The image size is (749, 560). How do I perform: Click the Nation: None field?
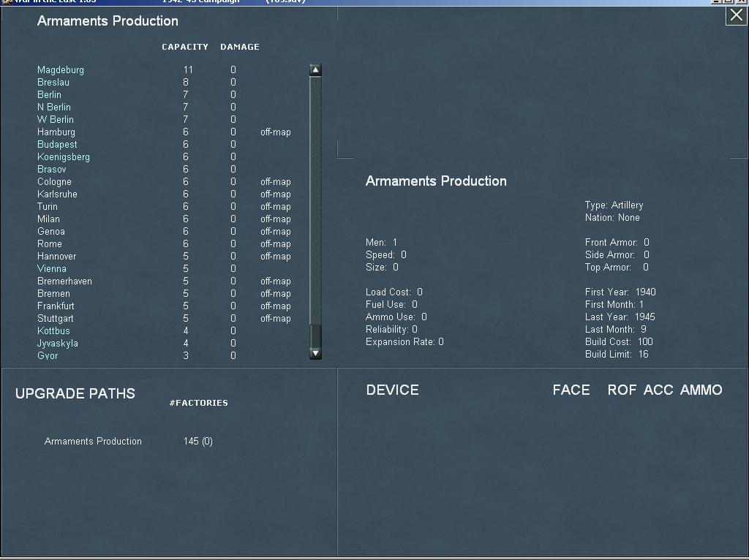pyautogui.click(x=612, y=217)
